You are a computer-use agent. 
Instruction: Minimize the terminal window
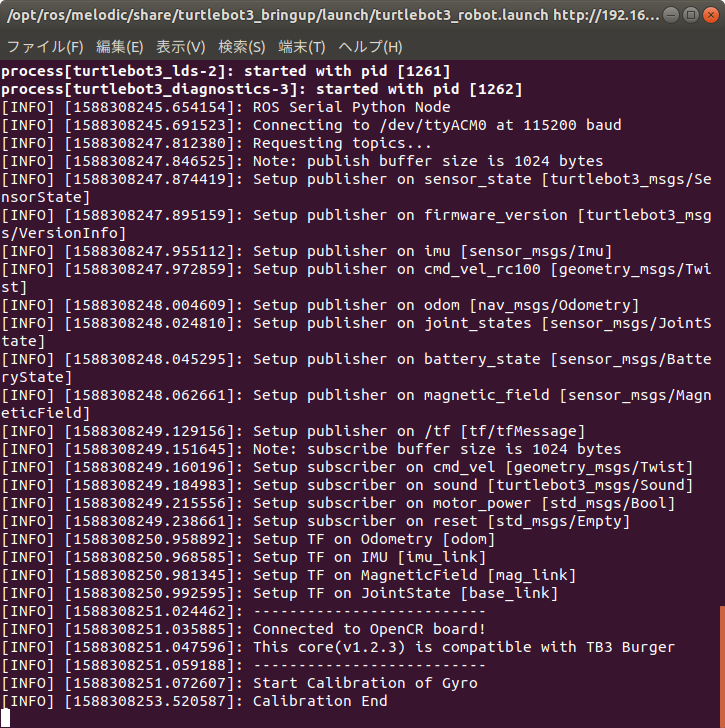(671, 15)
